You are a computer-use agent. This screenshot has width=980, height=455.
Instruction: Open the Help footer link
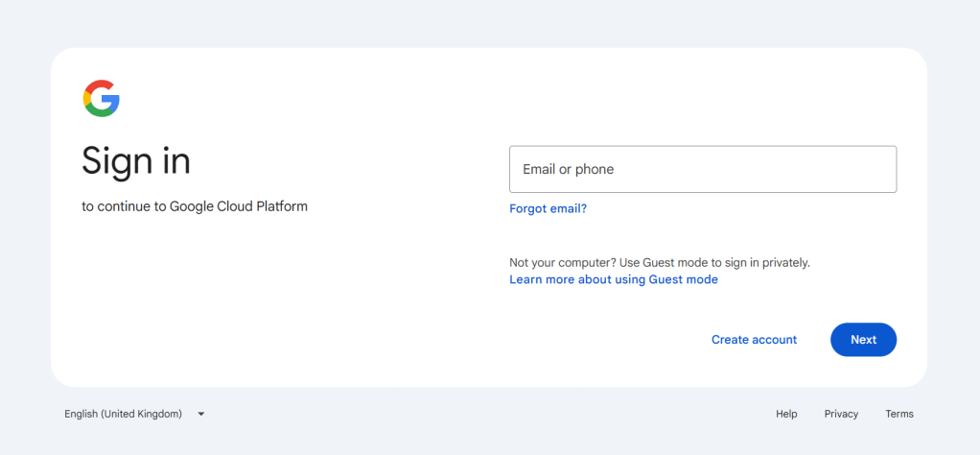click(x=786, y=414)
